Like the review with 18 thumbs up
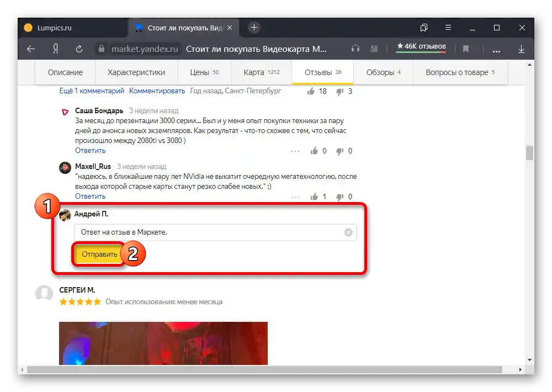Viewport: 552px width, 392px height. (x=311, y=92)
